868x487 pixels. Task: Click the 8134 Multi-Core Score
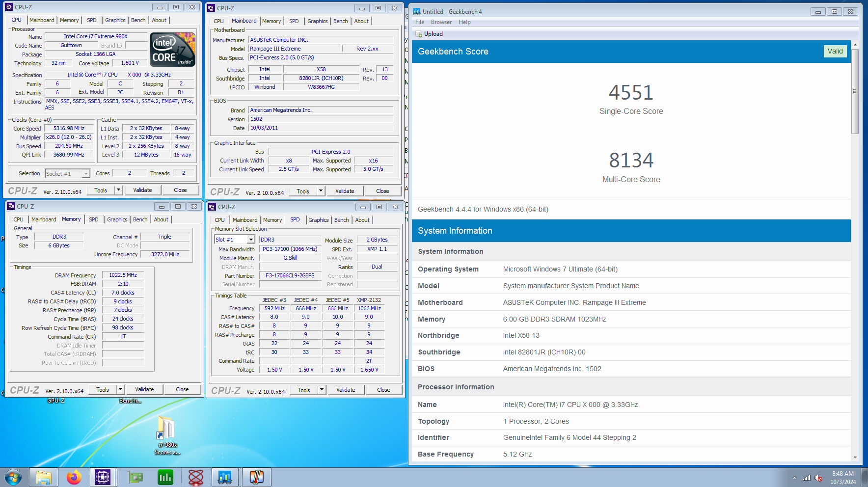(x=631, y=160)
